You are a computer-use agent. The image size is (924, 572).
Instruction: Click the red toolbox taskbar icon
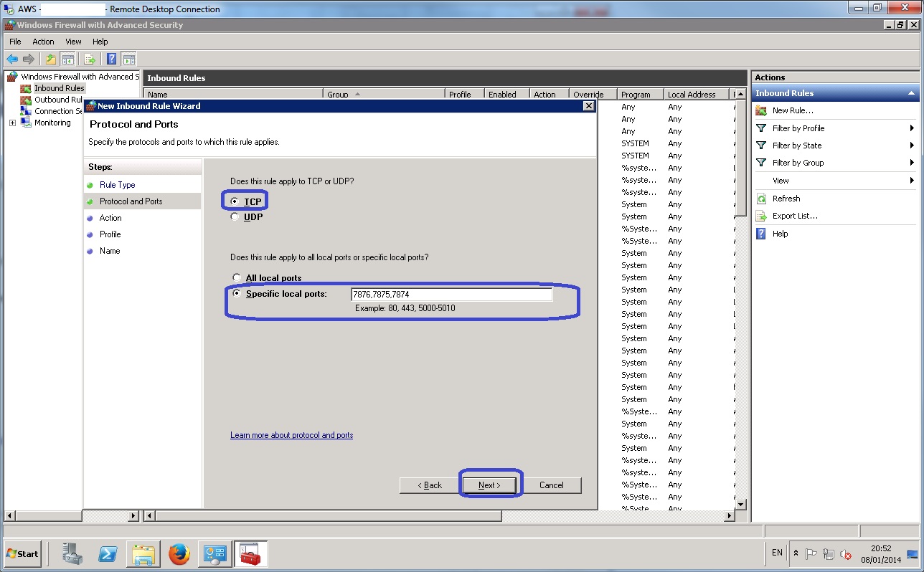(x=250, y=554)
